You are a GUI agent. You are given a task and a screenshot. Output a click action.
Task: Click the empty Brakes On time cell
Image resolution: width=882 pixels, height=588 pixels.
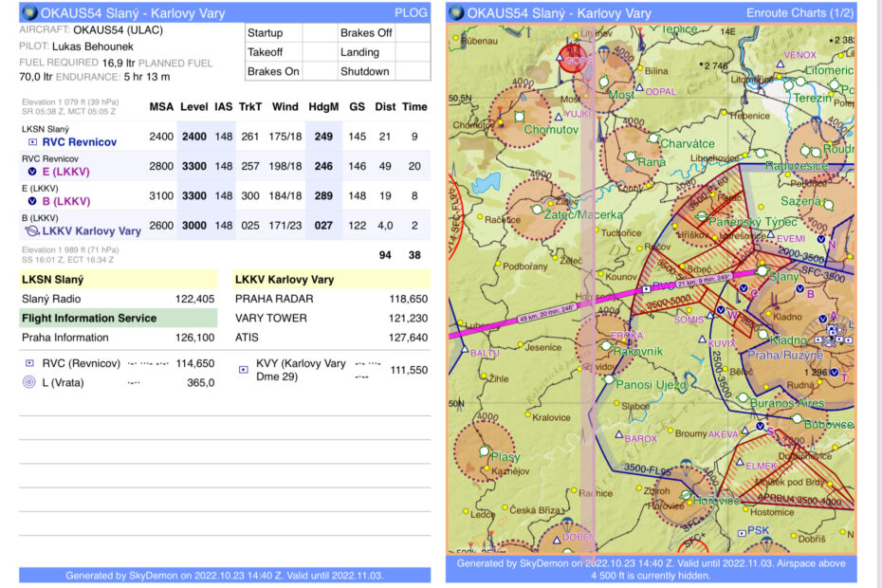(x=318, y=71)
